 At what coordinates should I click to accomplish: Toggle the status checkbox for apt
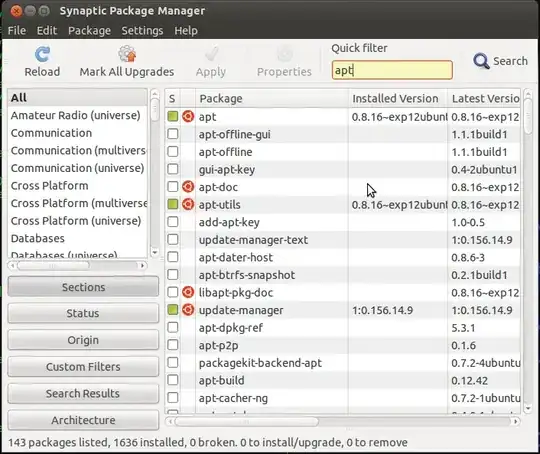coord(173,116)
